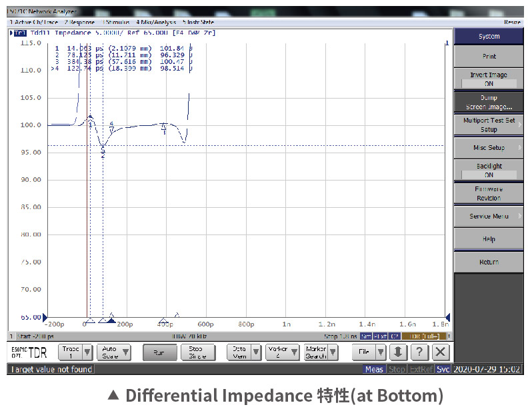Click the up-down arrow toolbar icon
The height and width of the screenshot is (417, 532).
point(398,352)
